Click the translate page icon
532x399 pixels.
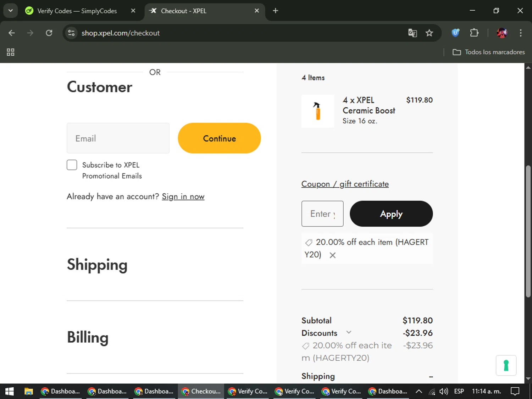pyautogui.click(x=412, y=33)
